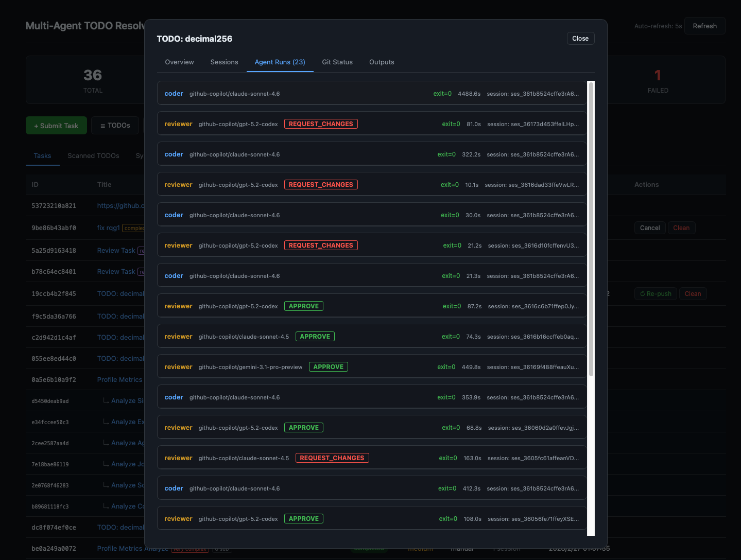This screenshot has height=560, width=741.
Task: Open the fix rqg1 task link
Action: coord(108,227)
